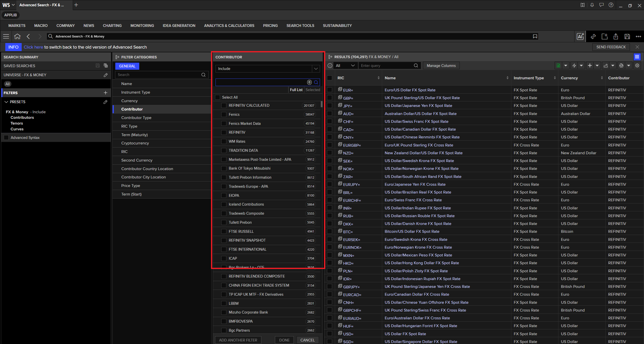This screenshot has height=344, width=644.
Task: Save with the floppy disk icon
Action: coord(627,36)
